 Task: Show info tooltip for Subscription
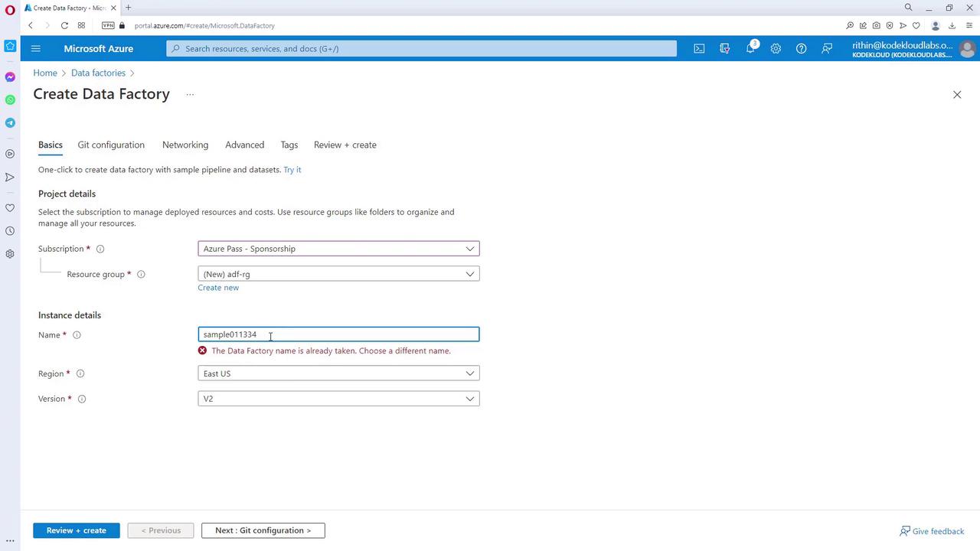(100, 249)
